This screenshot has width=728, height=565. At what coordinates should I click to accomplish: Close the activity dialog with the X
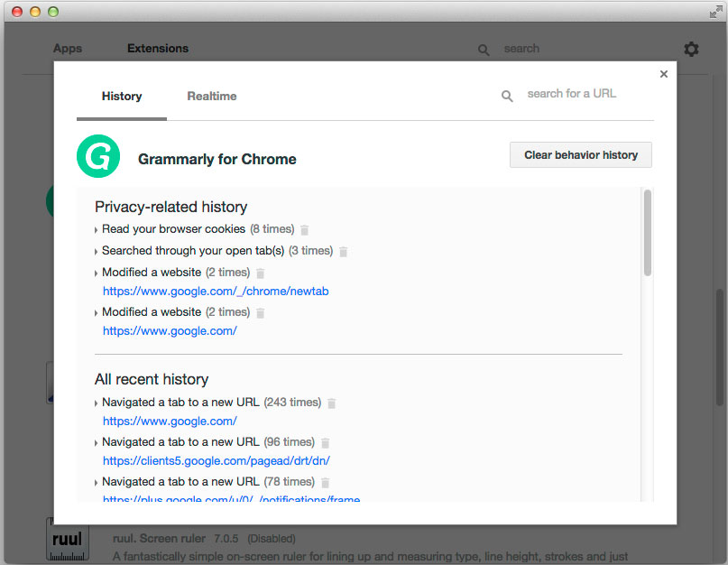[664, 74]
